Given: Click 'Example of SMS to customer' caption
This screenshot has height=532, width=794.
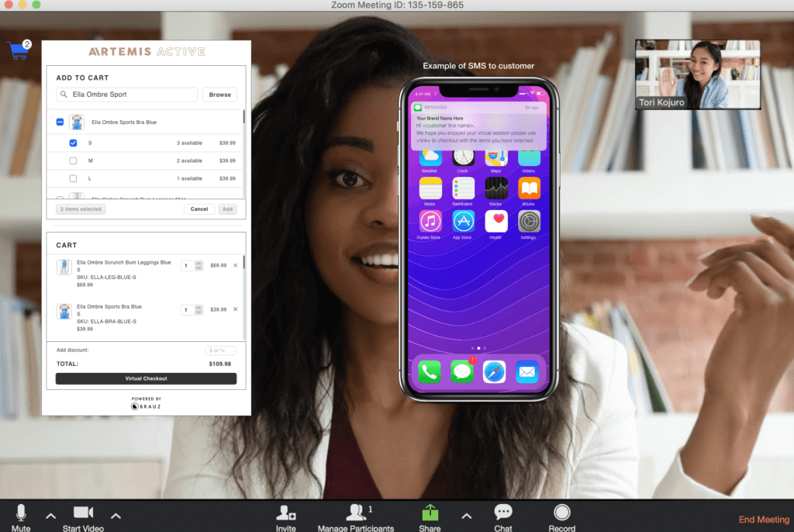Looking at the screenshot, I should click(x=478, y=66).
